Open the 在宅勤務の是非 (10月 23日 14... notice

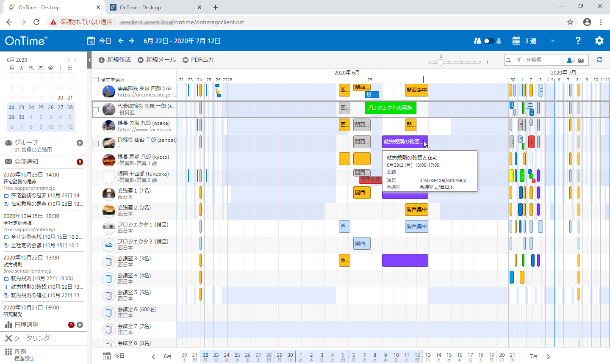pos(44,196)
